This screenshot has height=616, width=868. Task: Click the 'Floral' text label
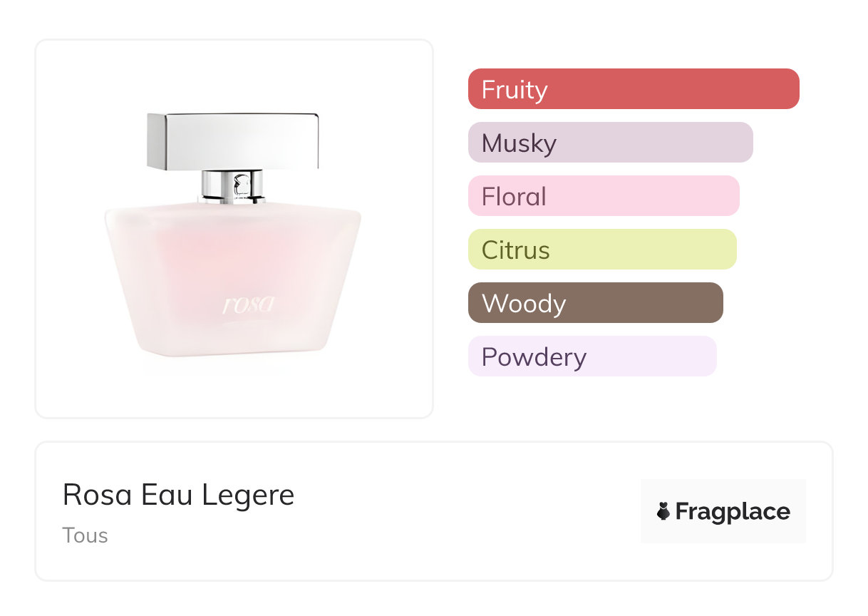(x=514, y=197)
